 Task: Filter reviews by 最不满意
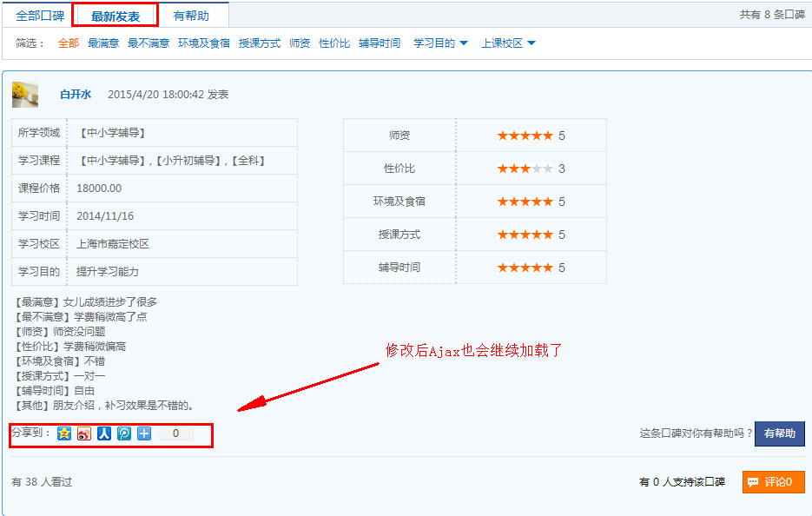click(149, 43)
